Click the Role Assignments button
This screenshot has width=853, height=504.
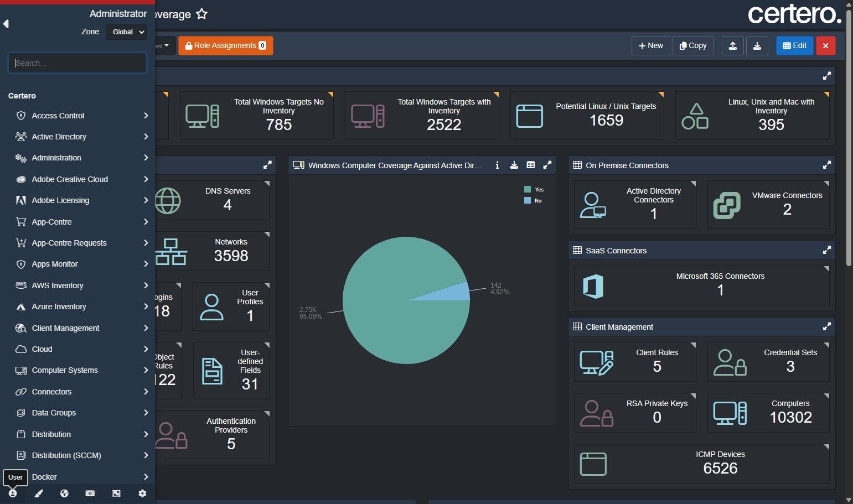pyautogui.click(x=225, y=45)
